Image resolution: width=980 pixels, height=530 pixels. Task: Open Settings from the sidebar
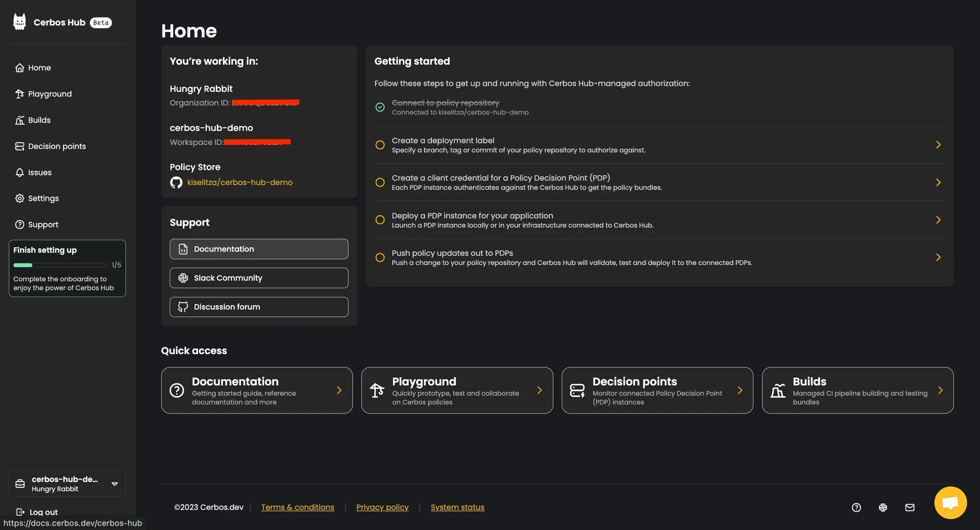tap(43, 198)
